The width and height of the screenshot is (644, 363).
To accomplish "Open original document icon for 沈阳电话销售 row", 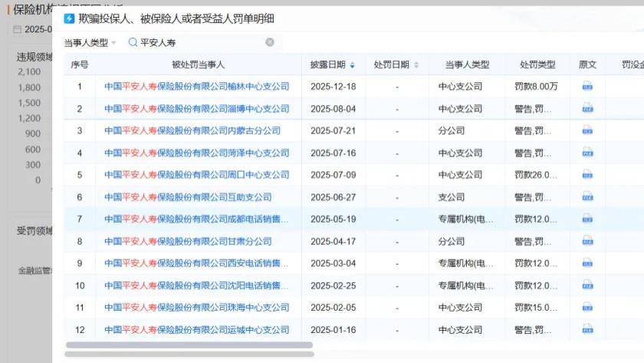I will (x=587, y=285).
